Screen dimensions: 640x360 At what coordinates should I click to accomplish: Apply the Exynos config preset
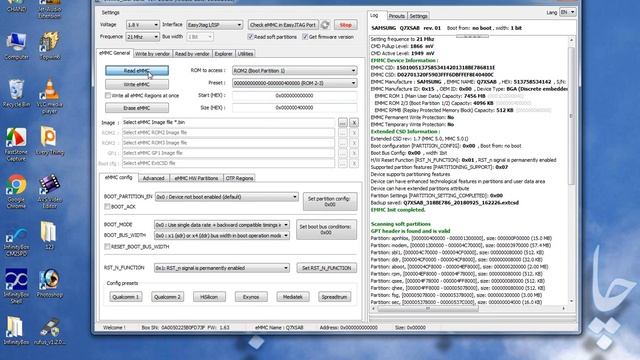point(251,297)
